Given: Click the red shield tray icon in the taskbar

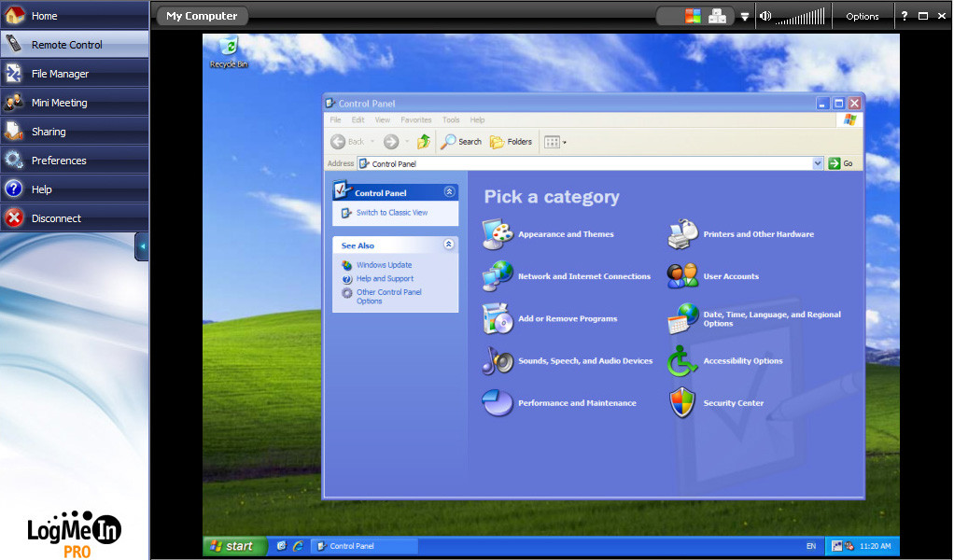Looking at the screenshot, I should pyautogui.click(x=849, y=546).
